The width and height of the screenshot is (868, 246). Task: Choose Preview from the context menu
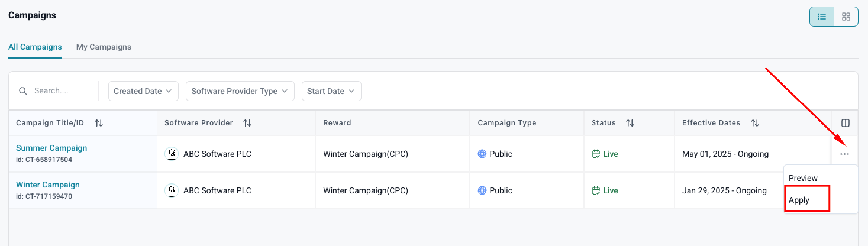pyautogui.click(x=803, y=178)
